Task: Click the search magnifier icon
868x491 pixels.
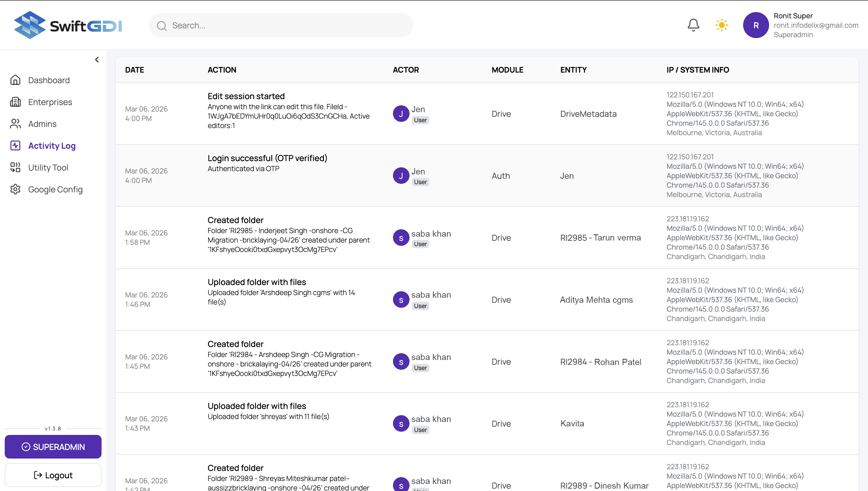Action: click(x=161, y=26)
